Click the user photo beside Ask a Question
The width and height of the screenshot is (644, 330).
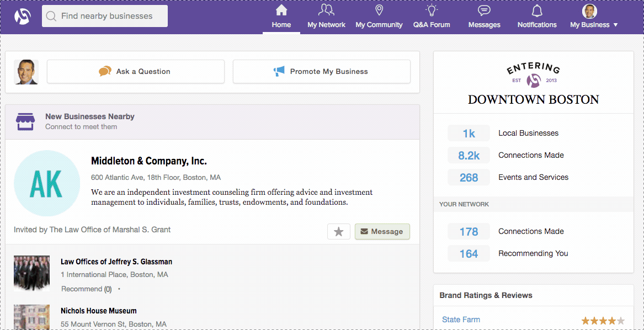click(x=26, y=72)
